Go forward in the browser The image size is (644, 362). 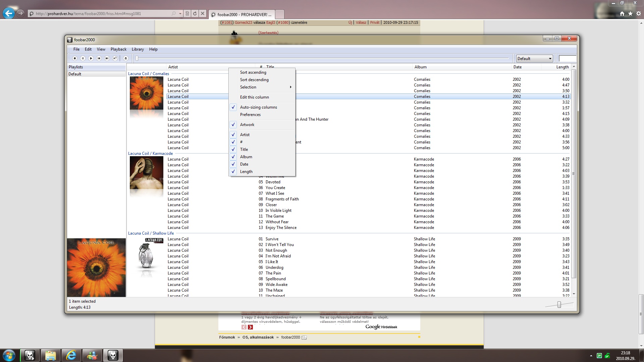tap(20, 13)
